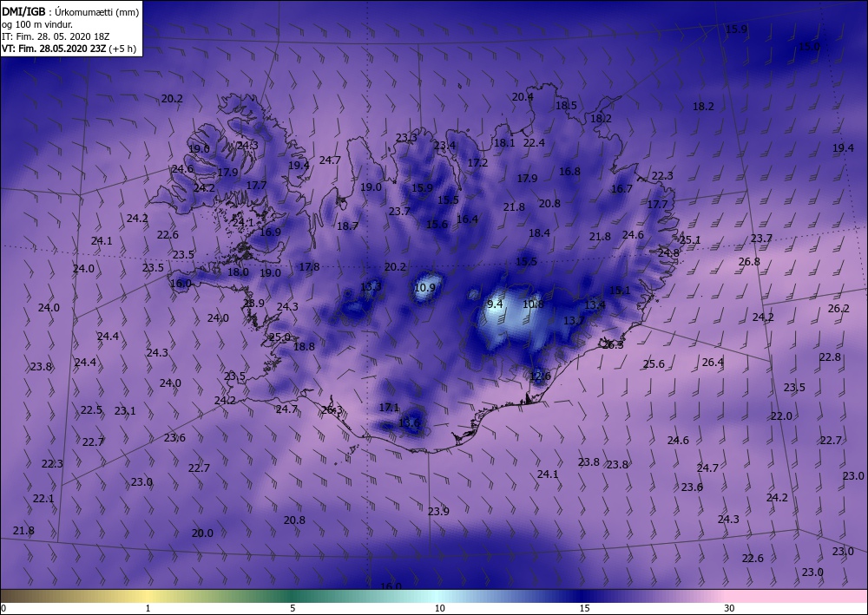The width and height of the screenshot is (868, 615).
Task: Pick the map value "16.7"
Action: point(621,189)
